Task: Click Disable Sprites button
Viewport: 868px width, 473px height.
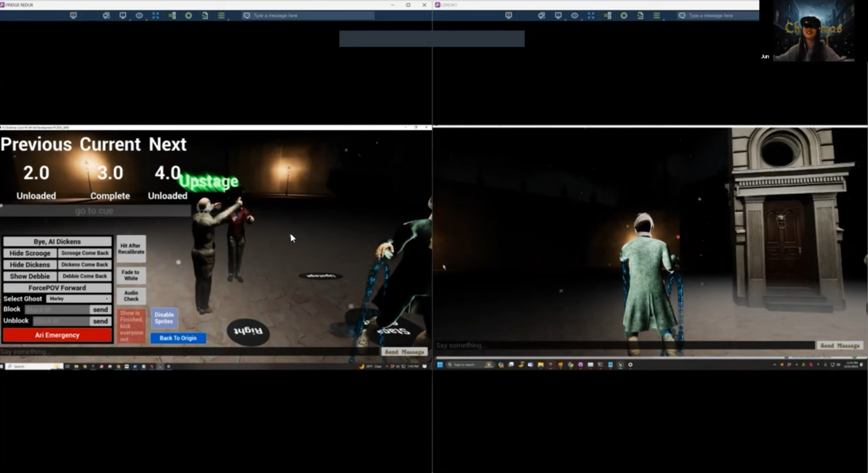Action: point(164,318)
